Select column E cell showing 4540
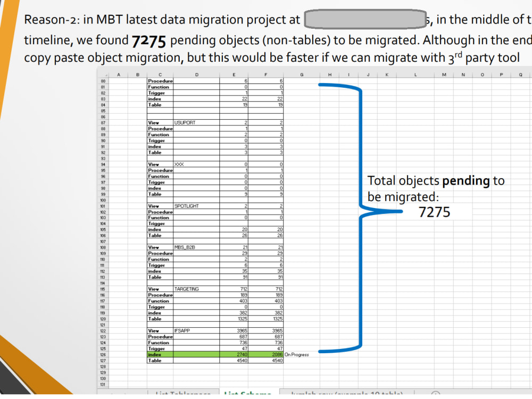The image size is (532, 399). click(234, 361)
